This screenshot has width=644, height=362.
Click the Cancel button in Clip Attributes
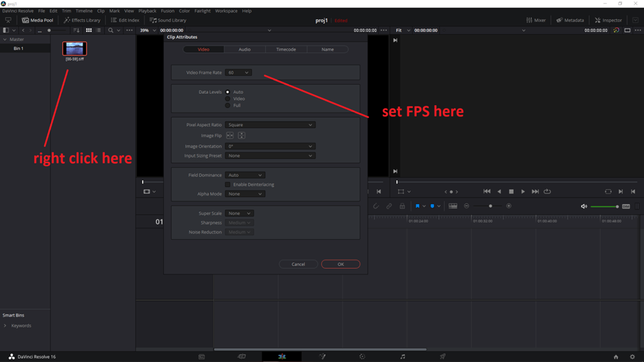(x=298, y=264)
